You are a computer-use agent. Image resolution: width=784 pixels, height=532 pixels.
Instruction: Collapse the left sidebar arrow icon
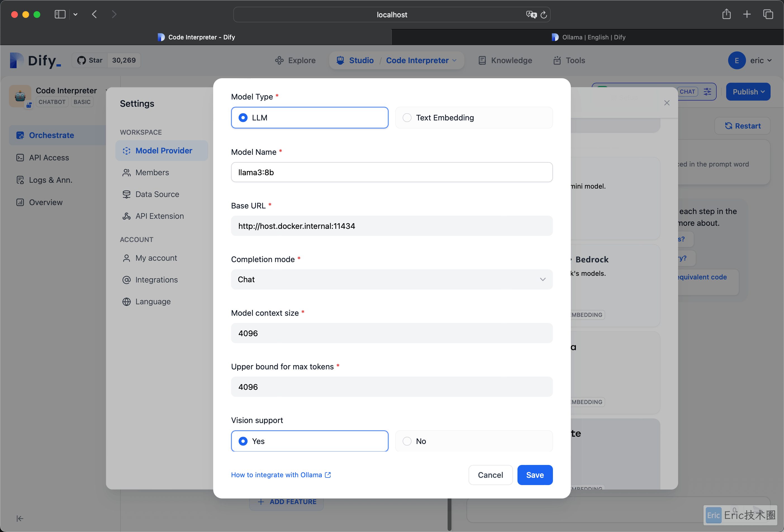point(20,519)
